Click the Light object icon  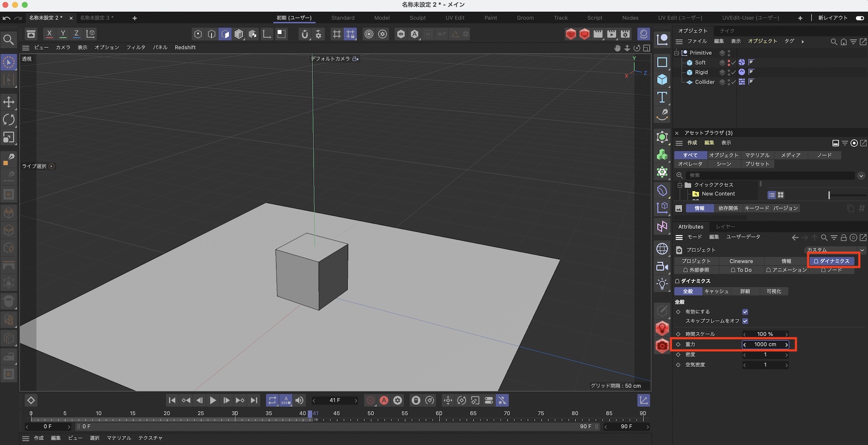pyautogui.click(x=662, y=284)
